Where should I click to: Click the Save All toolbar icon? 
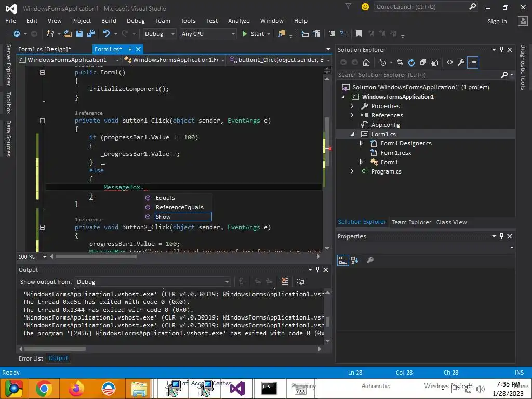pyautogui.click(x=90, y=34)
